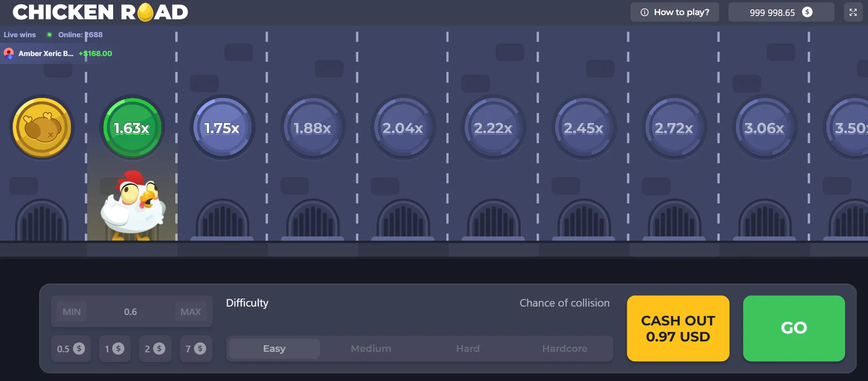Set bet to MIN
The width and height of the screenshot is (868, 381).
pyautogui.click(x=72, y=312)
